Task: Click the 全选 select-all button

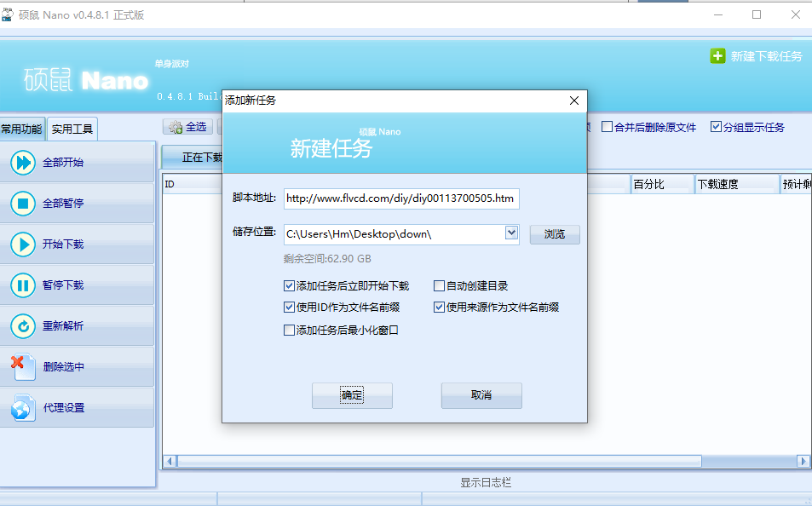Action: pyautogui.click(x=188, y=127)
